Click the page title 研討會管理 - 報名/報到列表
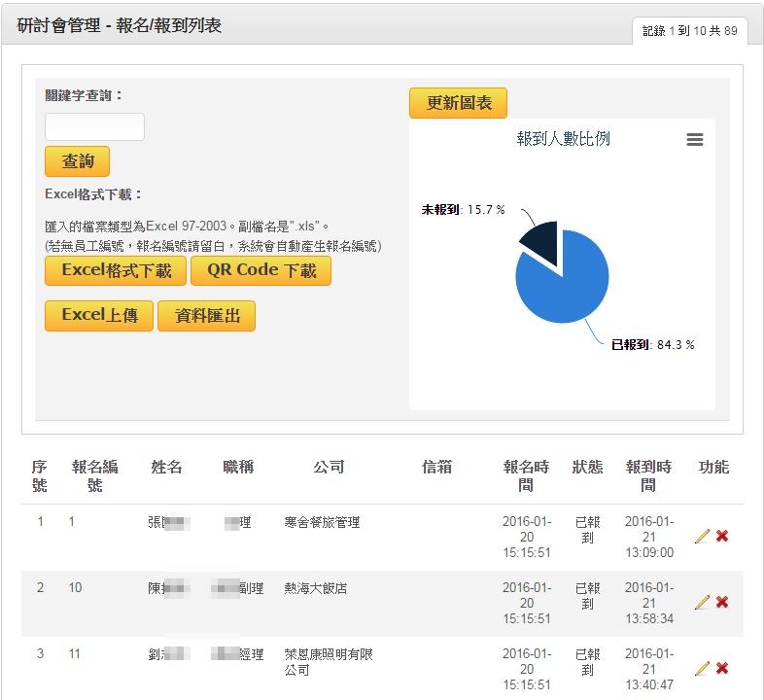Image resolution: width=764 pixels, height=700 pixels. 120,25
